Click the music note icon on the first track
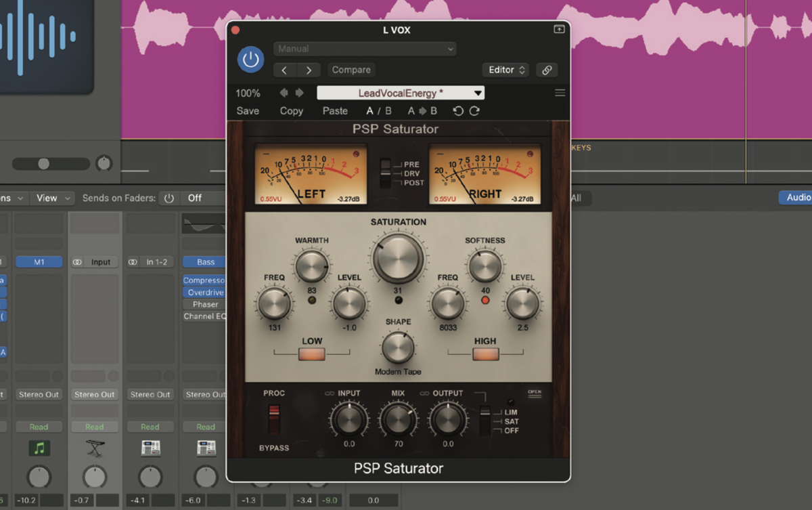Screen dimensions: 812x510 tap(39, 448)
